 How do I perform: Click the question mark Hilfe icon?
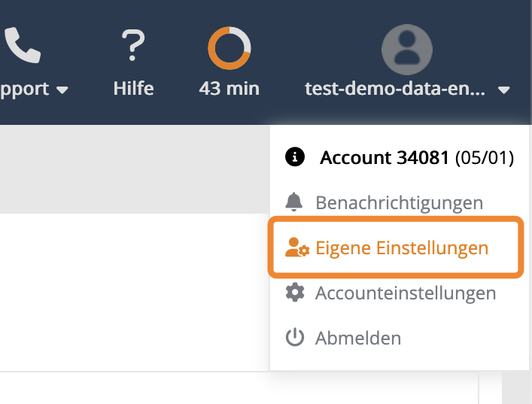pyautogui.click(x=133, y=47)
